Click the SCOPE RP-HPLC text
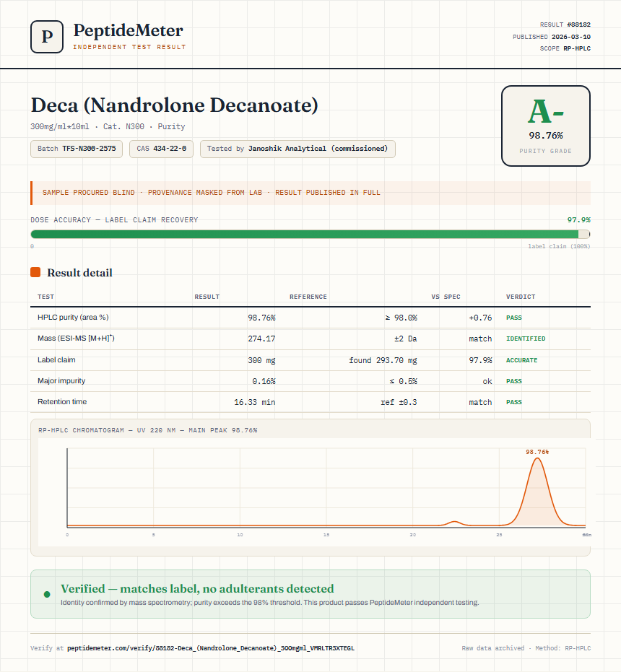Viewport: 621px width, 672px height. click(565, 48)
